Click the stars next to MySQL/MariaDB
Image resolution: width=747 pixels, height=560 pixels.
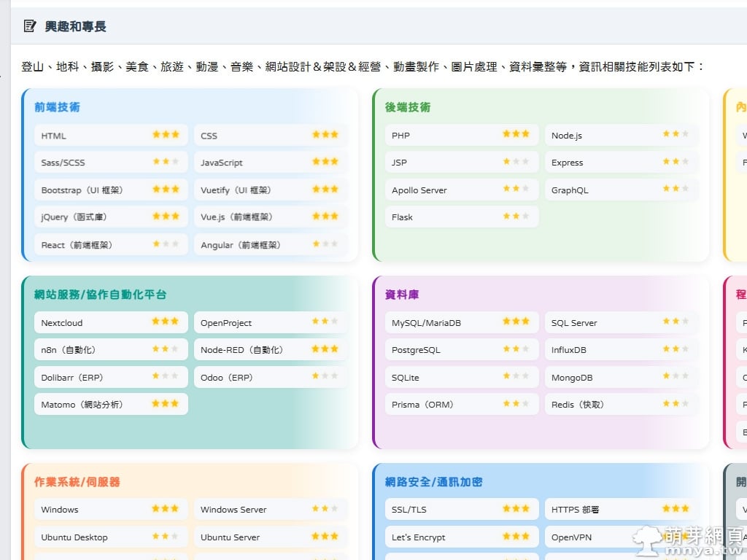pos(516,322)
